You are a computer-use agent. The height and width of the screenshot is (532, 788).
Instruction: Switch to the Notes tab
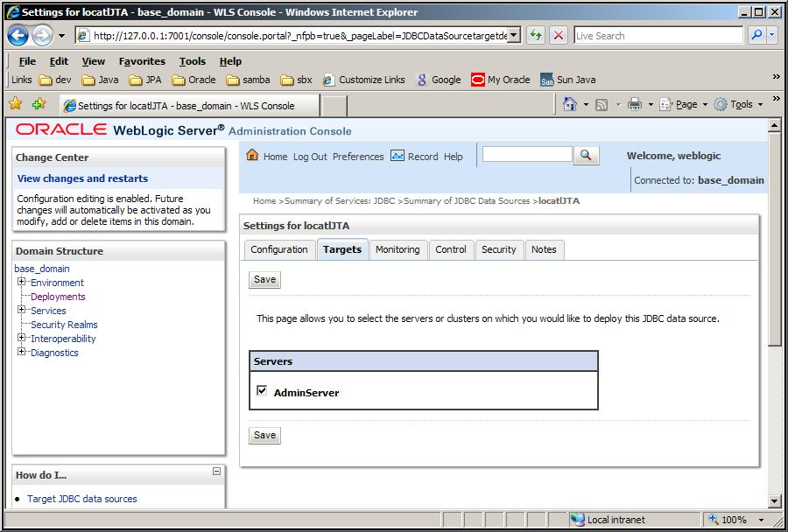[545, 249]
